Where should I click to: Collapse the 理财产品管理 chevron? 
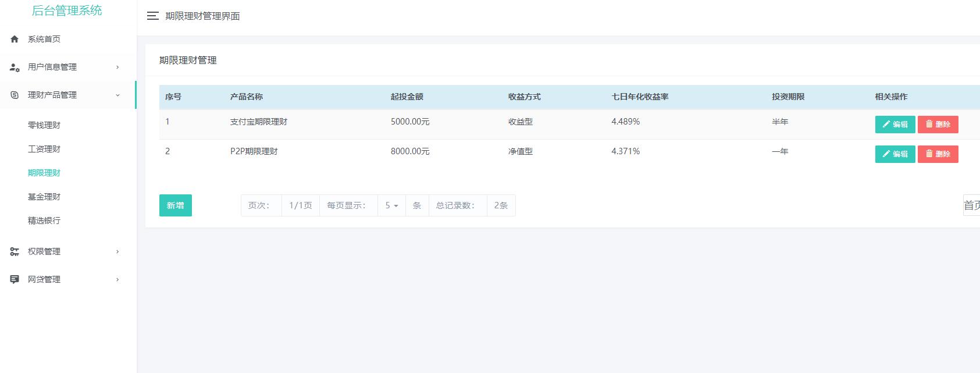tap(117, 95)
